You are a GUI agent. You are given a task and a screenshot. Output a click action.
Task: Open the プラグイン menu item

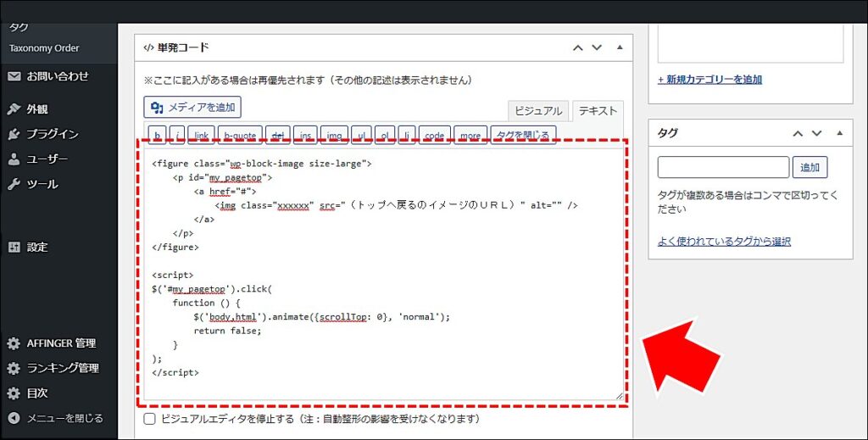(x=53, y=134)
